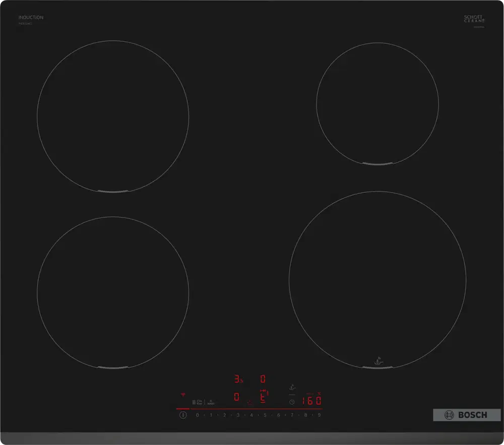Tap the INDUCTION label at top left
Screen dimensions: 504x445
pyautogui.click(x=30, y=17)
